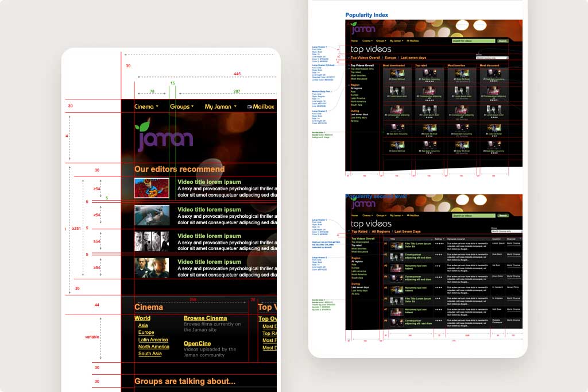Viewport: 588px width, 392px height.
Task: Click the Groups are talking about heading
Action: (185, 381)
